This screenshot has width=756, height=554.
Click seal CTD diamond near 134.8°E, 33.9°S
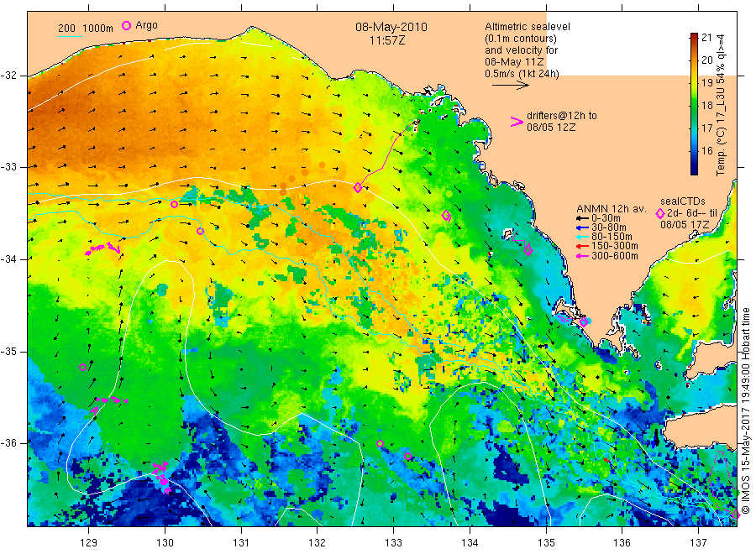coord(528,250)
